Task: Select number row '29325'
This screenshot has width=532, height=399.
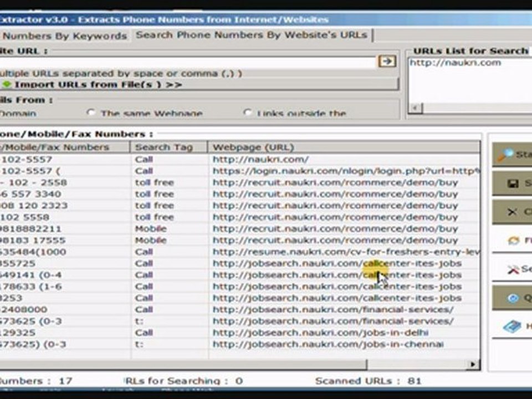Action: click(18, 332)
